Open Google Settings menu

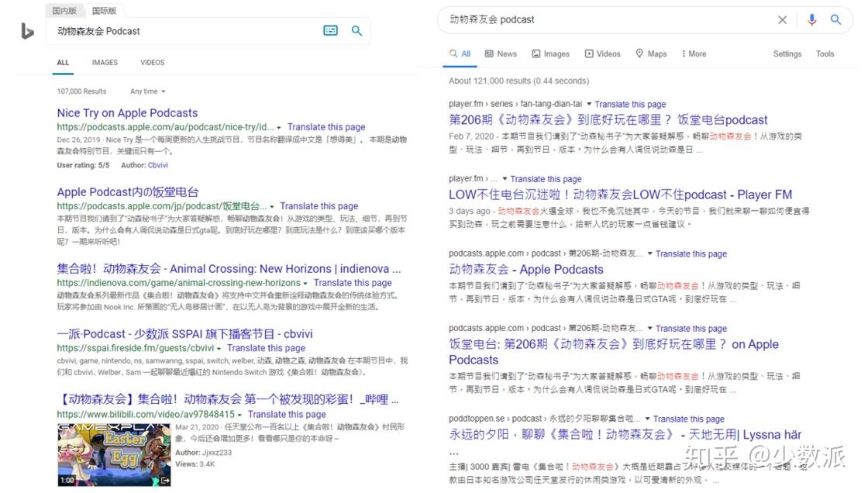[787, 53]
